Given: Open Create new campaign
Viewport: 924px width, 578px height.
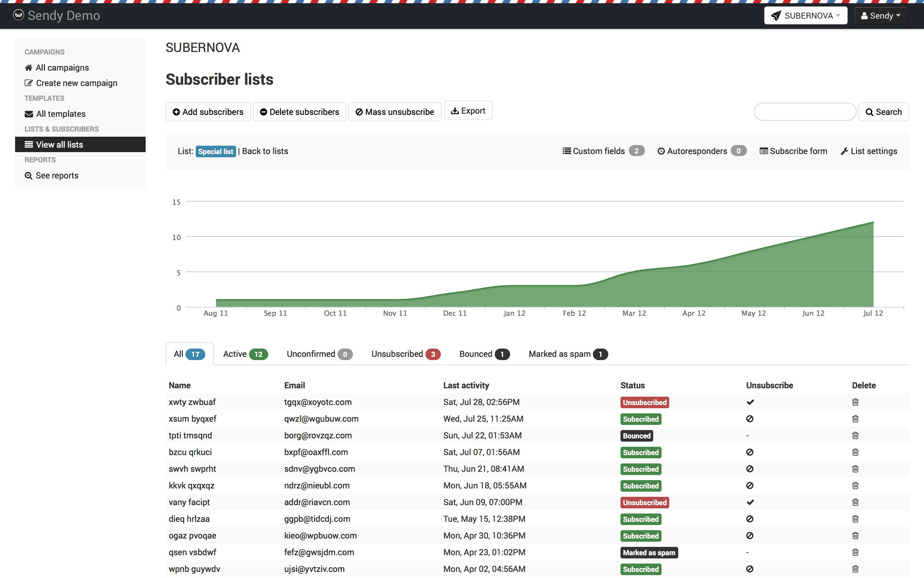Looking at the screenshot, I should (x=71, y=83).
